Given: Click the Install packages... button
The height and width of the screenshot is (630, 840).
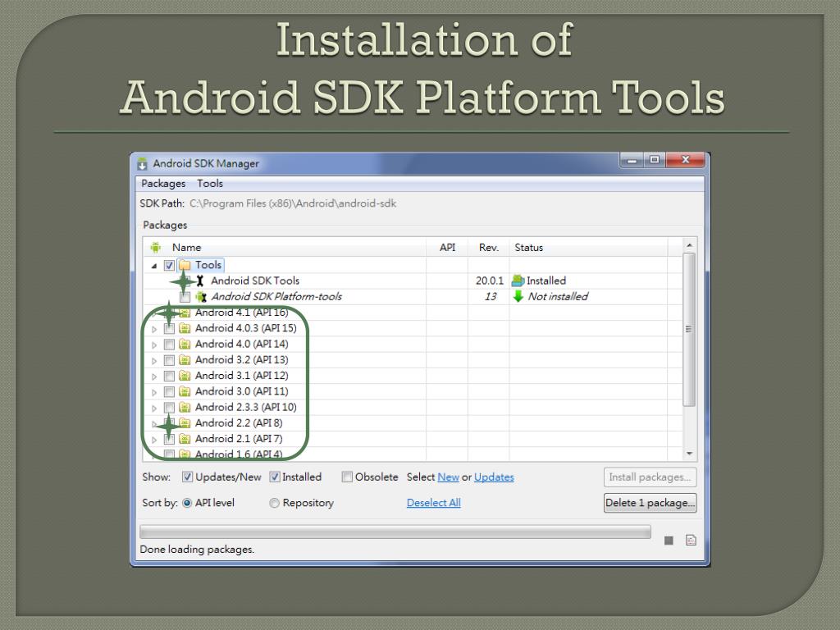Looking at the screenshot, I should [650, 477].
